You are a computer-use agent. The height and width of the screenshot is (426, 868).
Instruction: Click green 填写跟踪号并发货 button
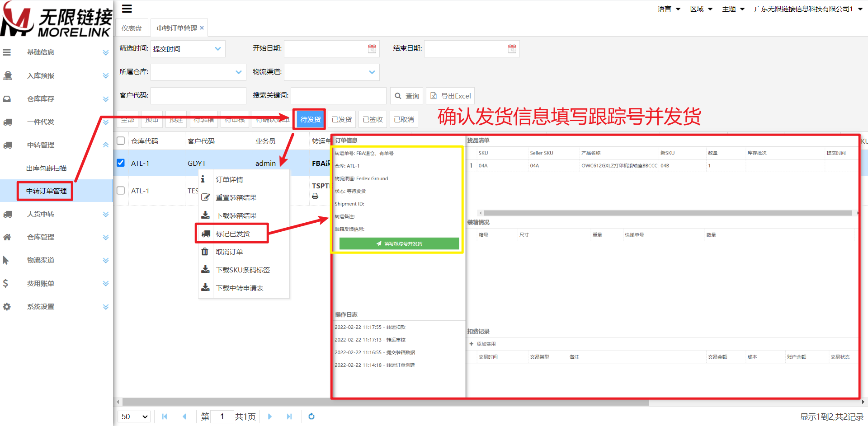coord(399,243)
